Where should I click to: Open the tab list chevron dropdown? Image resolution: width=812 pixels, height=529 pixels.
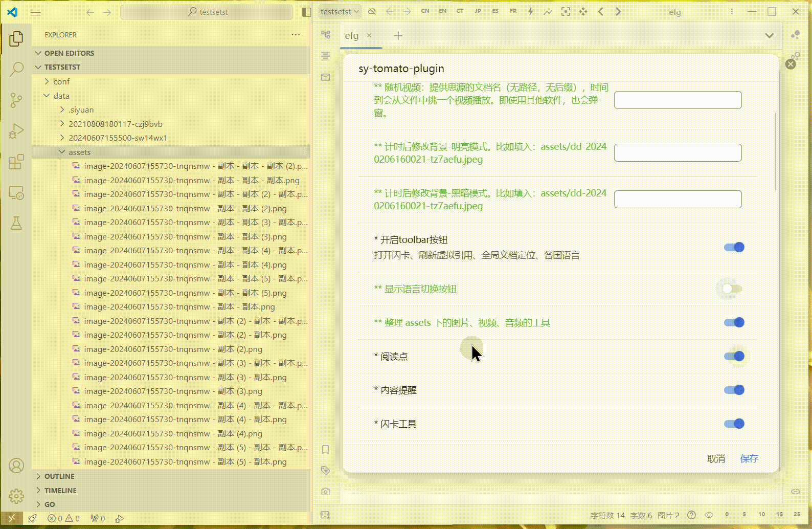(769, 35)
